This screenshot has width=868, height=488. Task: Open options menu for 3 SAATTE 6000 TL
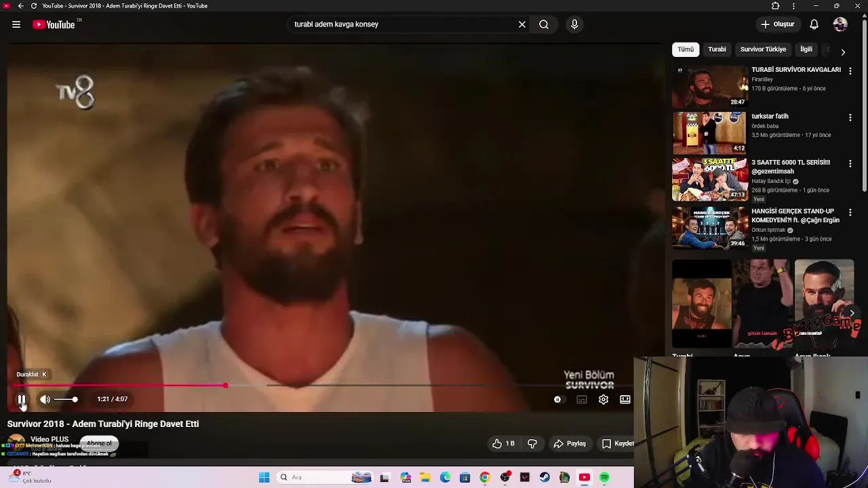tap(850, 163)
